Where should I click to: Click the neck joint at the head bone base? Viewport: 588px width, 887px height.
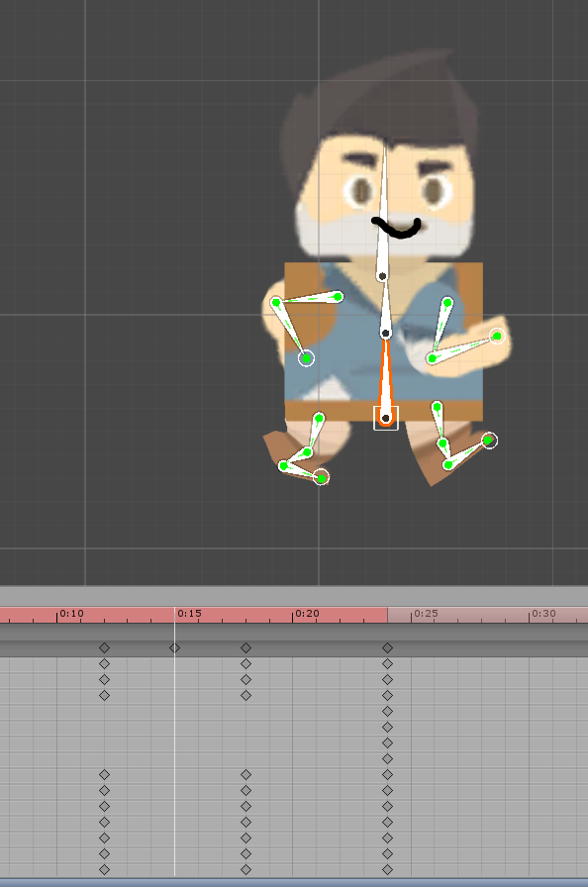(382, 276)
